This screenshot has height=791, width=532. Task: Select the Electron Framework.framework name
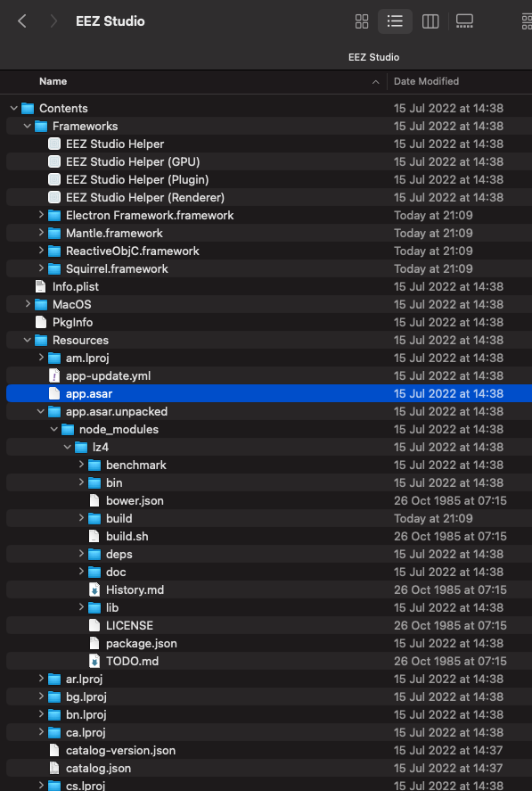point(150,215)
